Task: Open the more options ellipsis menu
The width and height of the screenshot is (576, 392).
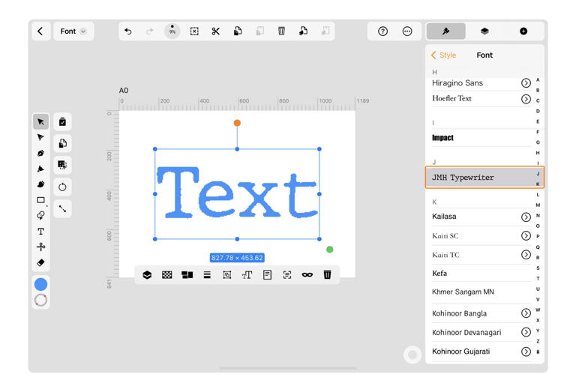Action: tap(407, 31)
